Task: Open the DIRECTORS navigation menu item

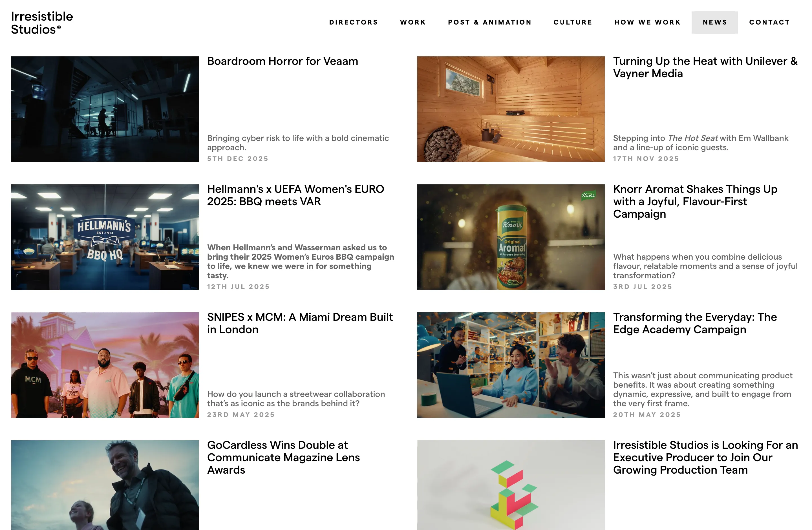Action: pyautogui.click(x=354, y=22)
